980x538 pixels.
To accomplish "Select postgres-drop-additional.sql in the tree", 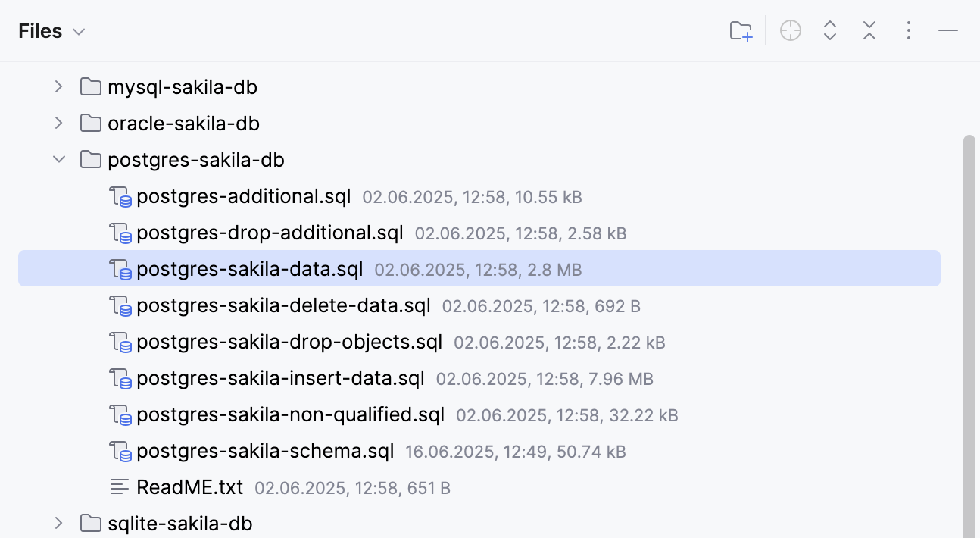I will (x=269, y=233).
